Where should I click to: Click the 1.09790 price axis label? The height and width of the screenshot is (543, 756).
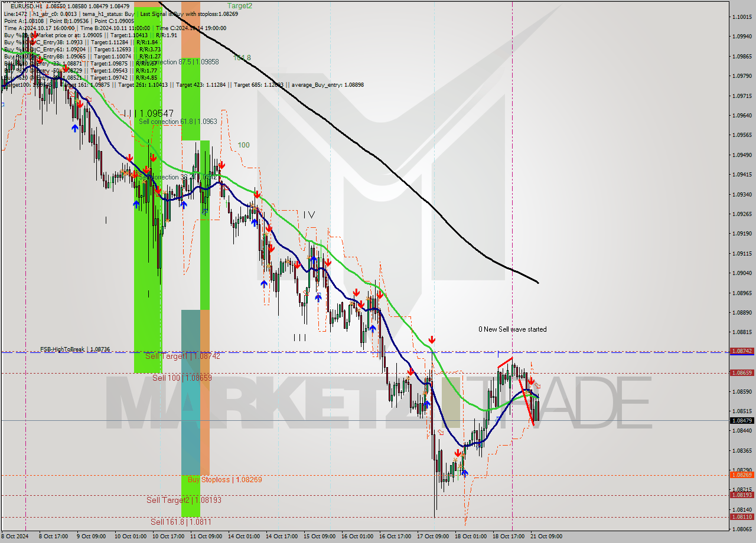(742, 76)
